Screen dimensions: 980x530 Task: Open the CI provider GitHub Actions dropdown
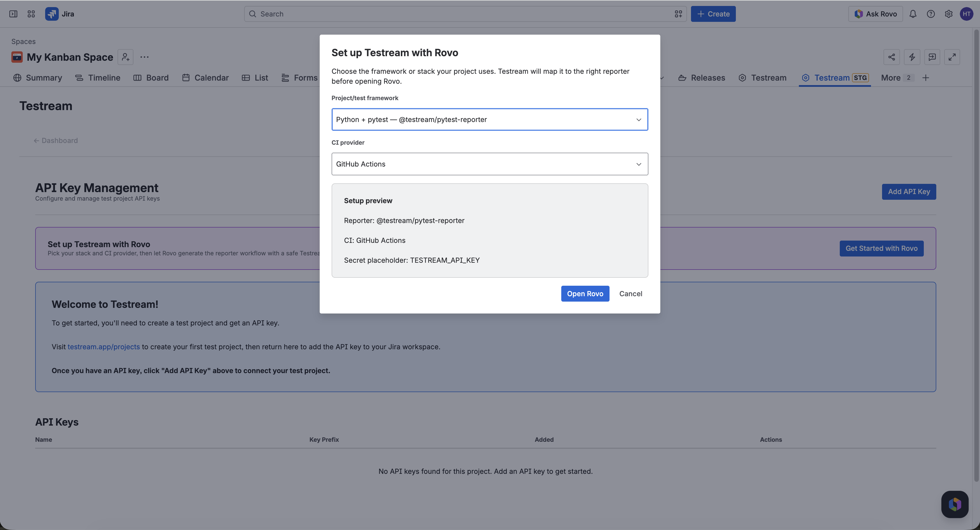pos(490,164)
